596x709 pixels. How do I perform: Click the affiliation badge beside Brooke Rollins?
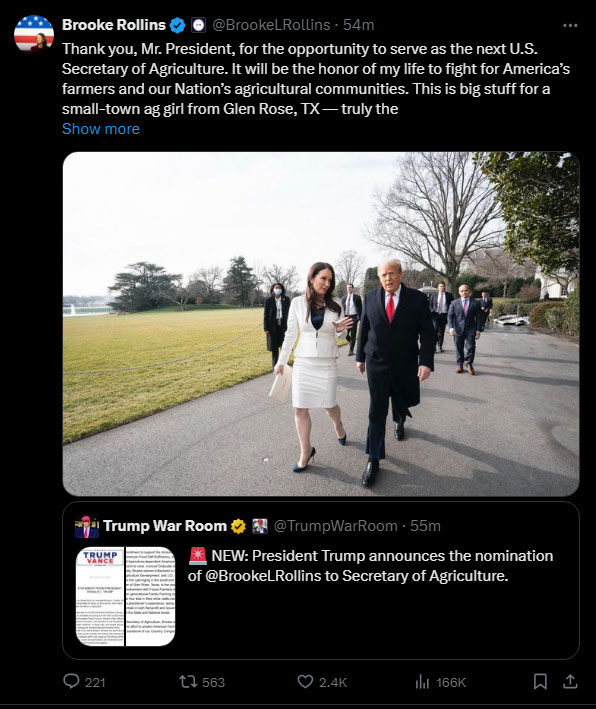click(x=199, y=25)
